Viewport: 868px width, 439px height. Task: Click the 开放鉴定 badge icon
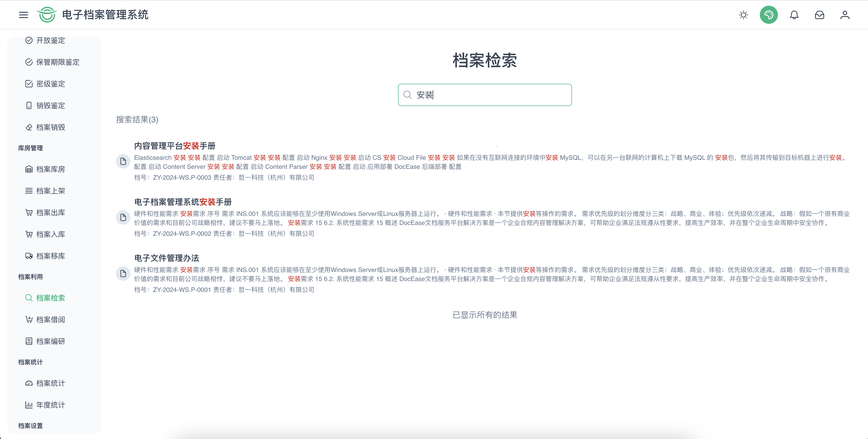[x=29, y=40]
